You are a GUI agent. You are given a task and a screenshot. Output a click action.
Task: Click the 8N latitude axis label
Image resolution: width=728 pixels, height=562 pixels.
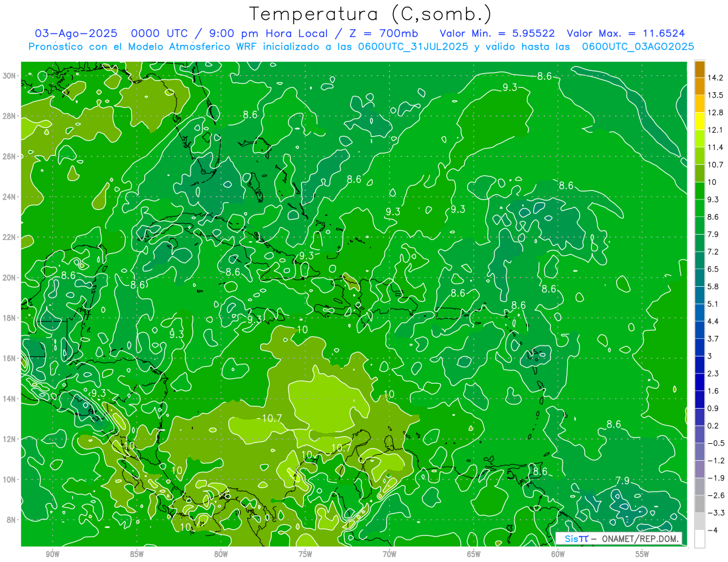coord(12,520)
